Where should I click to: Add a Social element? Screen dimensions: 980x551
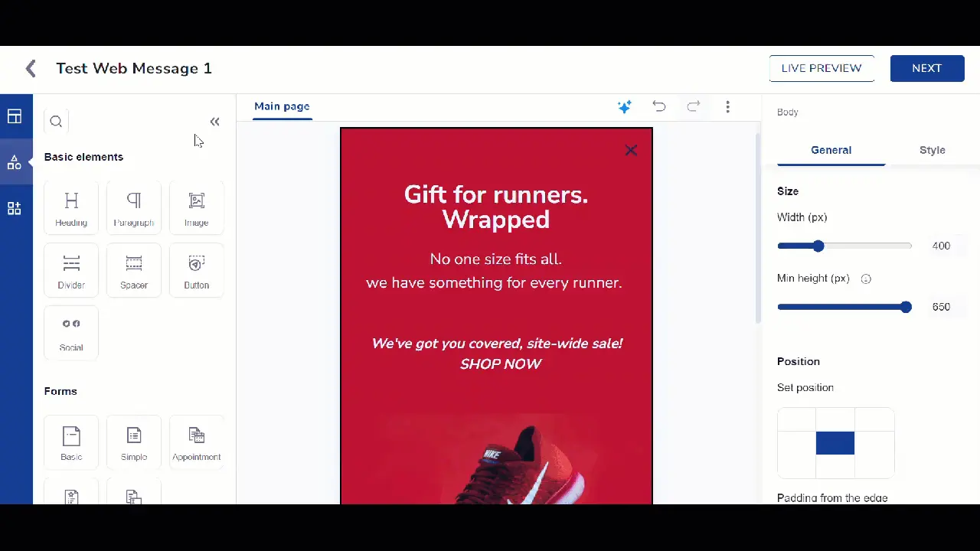pyautogui.click(x=71, y=333)
